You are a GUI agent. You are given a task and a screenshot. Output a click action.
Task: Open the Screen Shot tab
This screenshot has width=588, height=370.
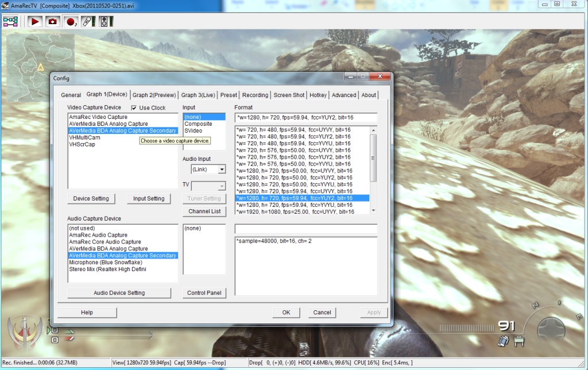click(x=289, y=95)
